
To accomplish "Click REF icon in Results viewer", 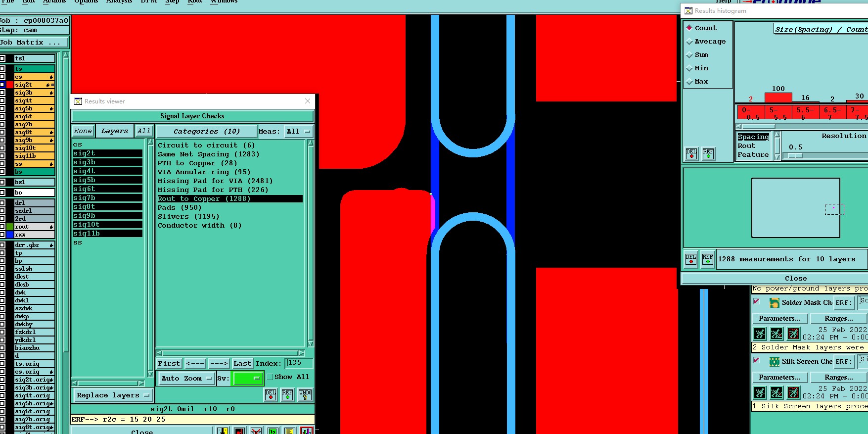I will pyautogui.click(x=287, y=394).
